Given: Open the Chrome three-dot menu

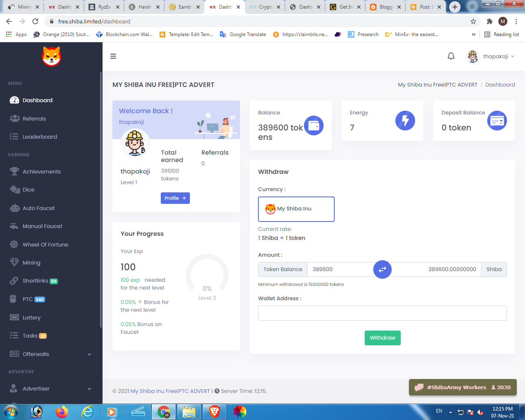Looking at the screenshot, I should (516, 21).
